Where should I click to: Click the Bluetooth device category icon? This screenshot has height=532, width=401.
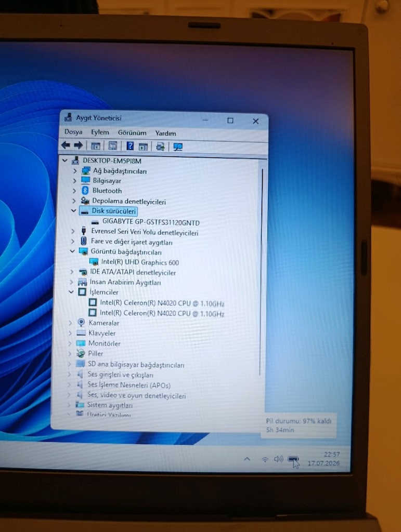click(85, 191)
